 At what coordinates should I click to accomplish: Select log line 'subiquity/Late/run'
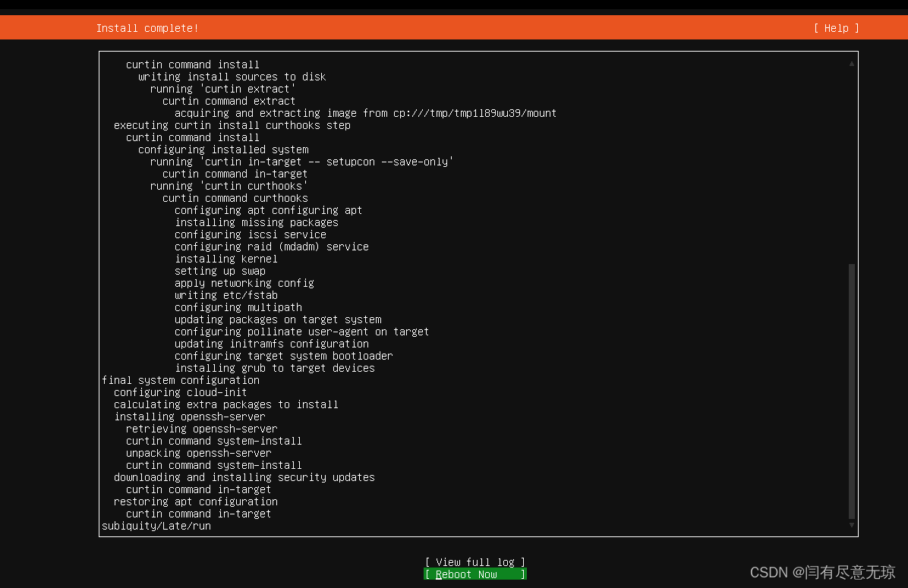pyautogui.click(x=156, y=526)
